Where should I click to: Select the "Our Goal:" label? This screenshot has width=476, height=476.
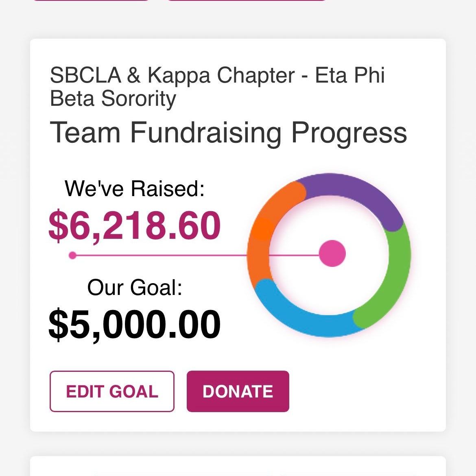click(x=135, y=287)
